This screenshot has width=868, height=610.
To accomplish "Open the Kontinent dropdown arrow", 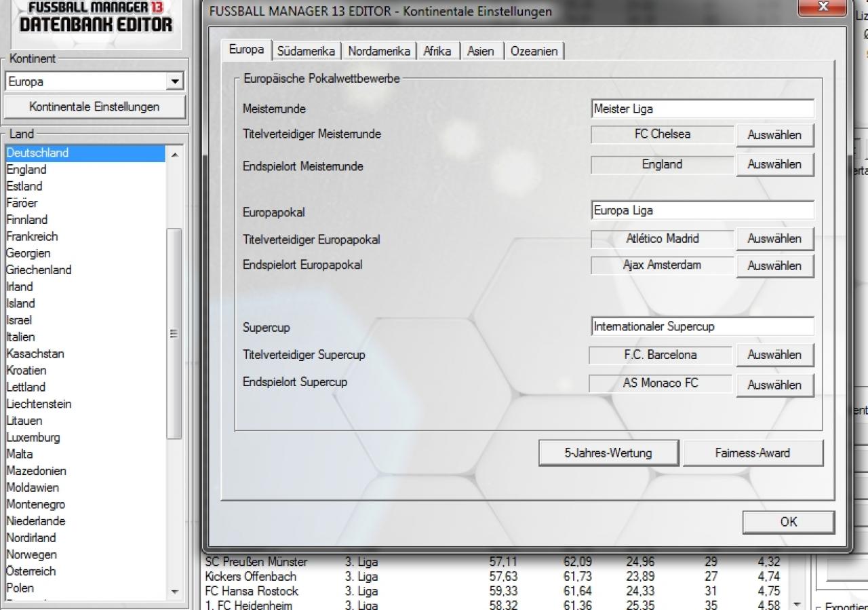I will [x=176, y=81].
